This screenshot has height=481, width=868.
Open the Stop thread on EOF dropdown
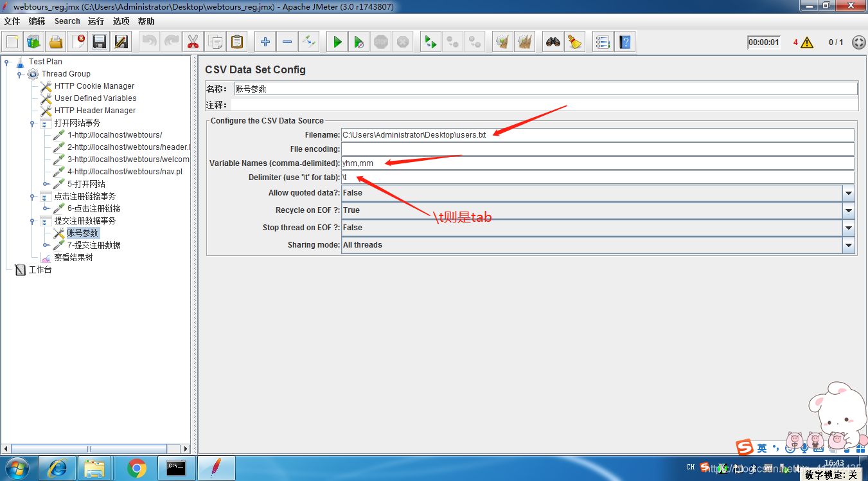coord(849,228)
